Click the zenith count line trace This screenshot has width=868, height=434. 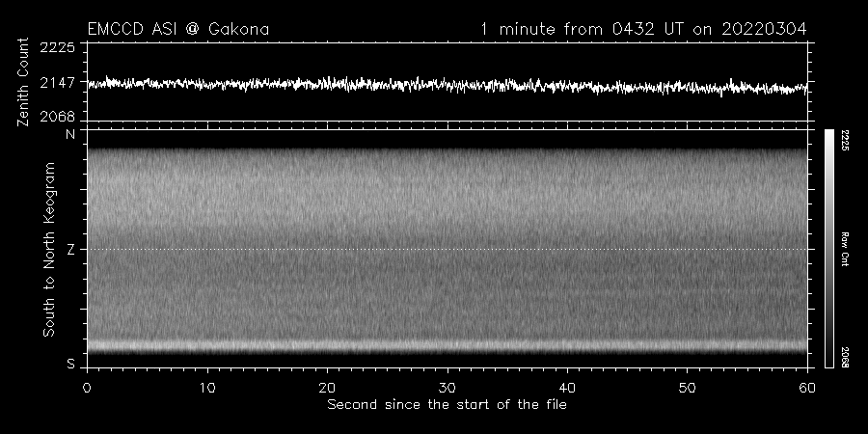coord(448,85)
